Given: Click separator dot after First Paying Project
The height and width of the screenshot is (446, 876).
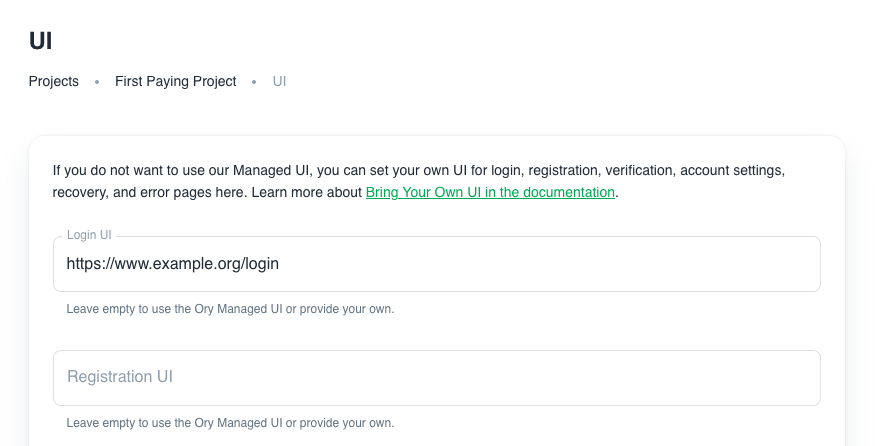Looking at the screenshot, I should (x=254, y=82).
